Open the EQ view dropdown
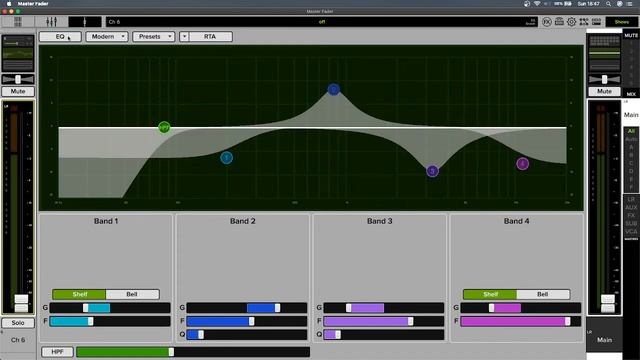This screenshot has width=640, height=360. pyautogui.click(x=60, y=37)
